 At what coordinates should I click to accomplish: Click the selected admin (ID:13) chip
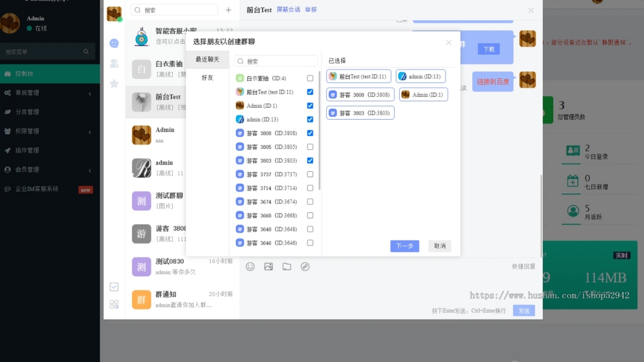[x=421, y=76]
